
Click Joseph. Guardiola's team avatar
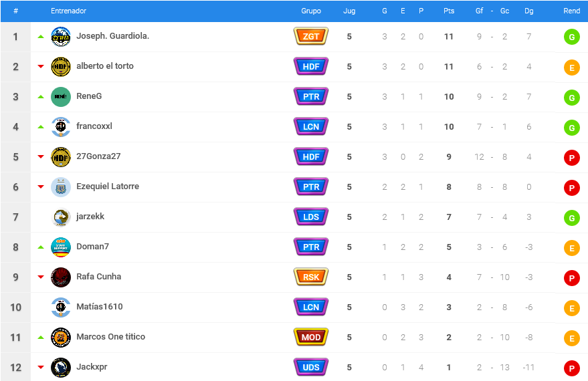61,36
